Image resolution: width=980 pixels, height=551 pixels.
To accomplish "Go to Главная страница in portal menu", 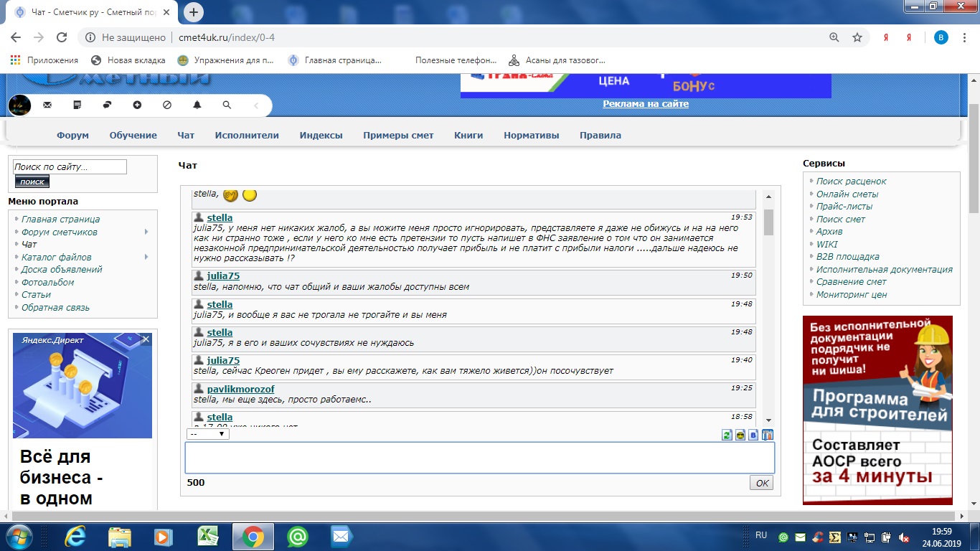I will pos(60,220).
